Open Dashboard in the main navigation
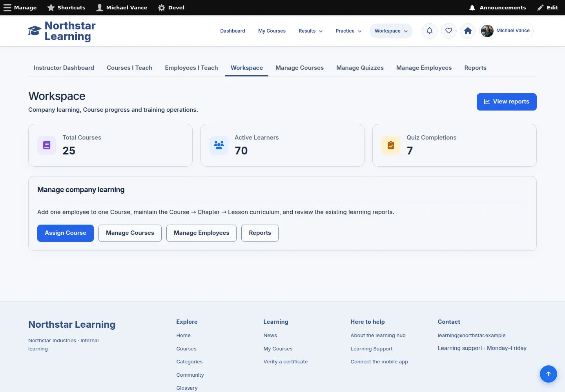565x392 pixels. (x=233, y=31)
